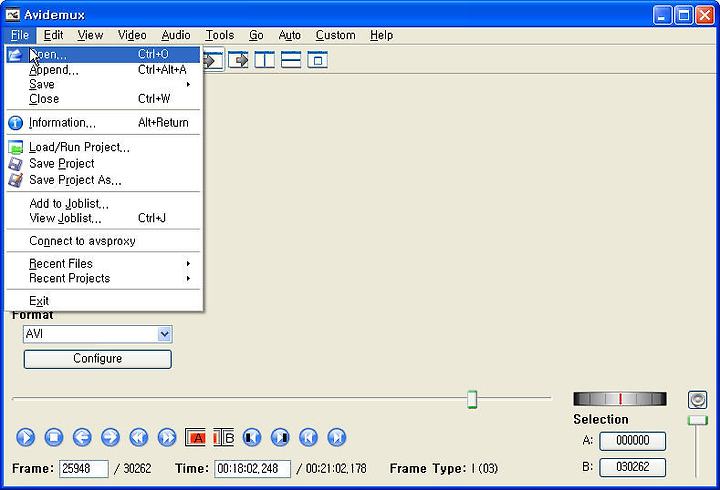
Task: Click the total frames text '/ 30262'
Action: [x=133, y=468]
